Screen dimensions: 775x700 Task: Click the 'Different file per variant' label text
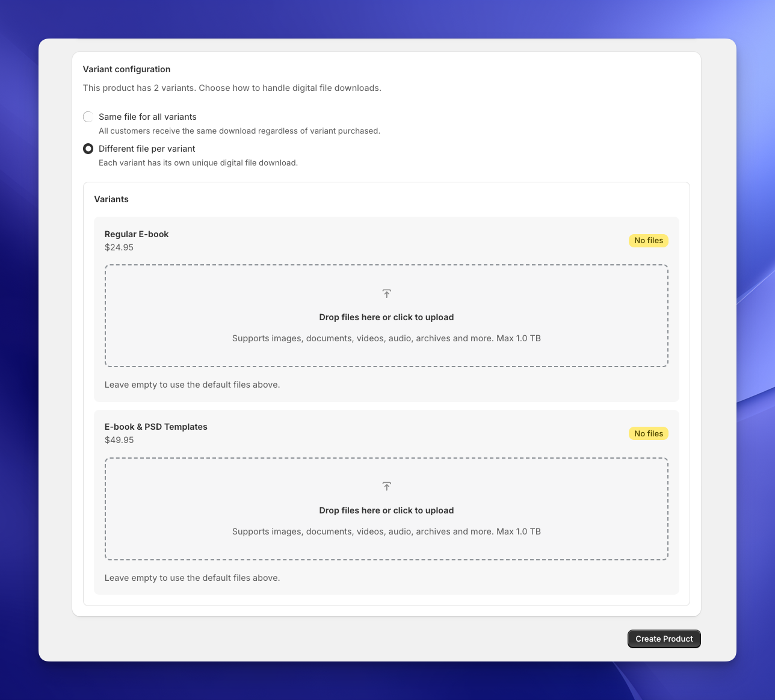(147, 149)
